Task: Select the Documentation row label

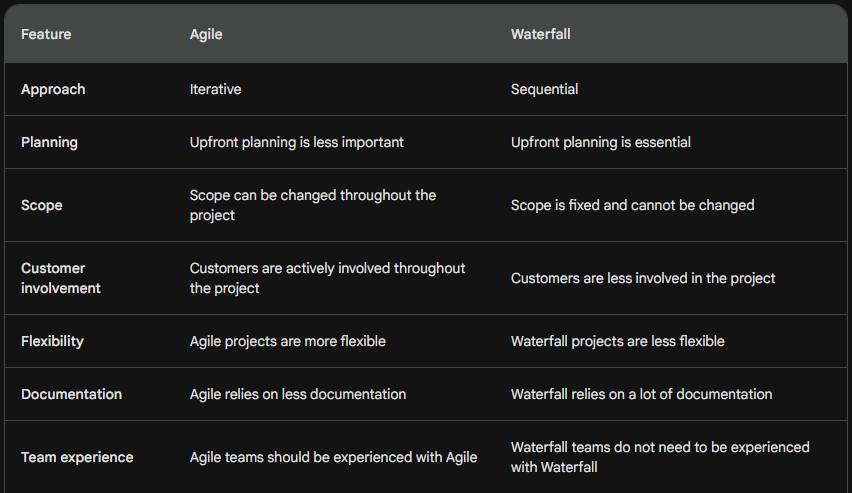Action: [72, 394]
